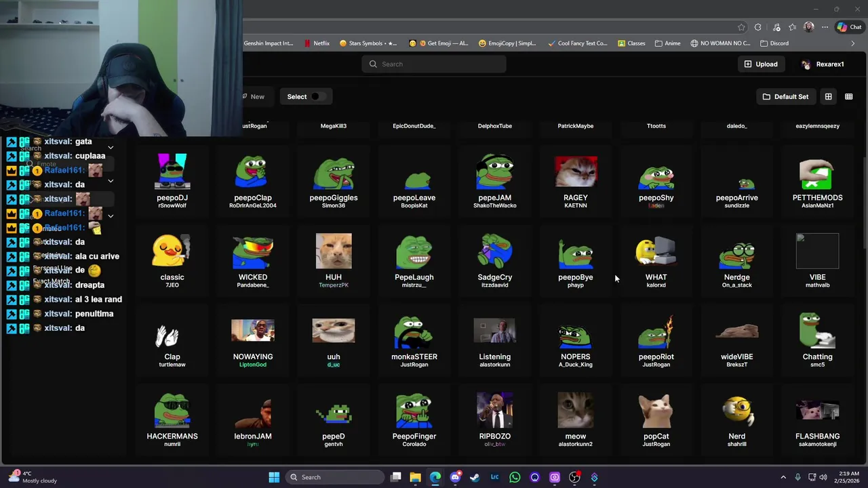Open JustRogan author link under popCat
Viewport: 868px width, 488px height.
656,444
